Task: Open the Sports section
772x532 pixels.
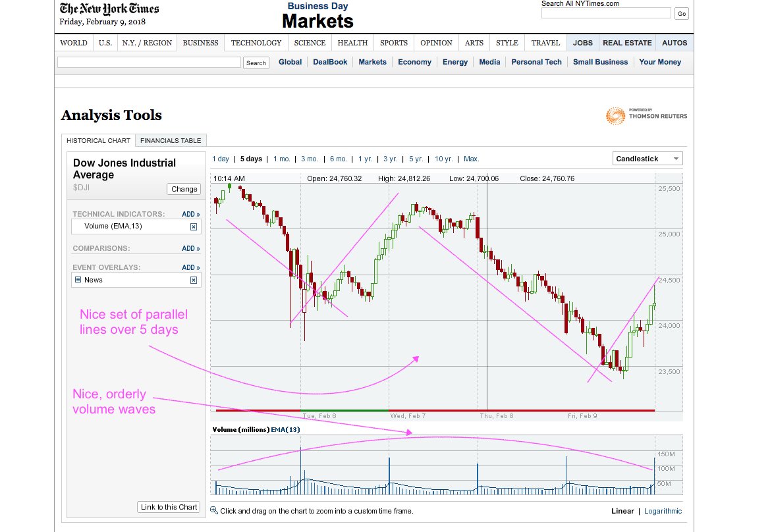Action: (x=394, y=43)
